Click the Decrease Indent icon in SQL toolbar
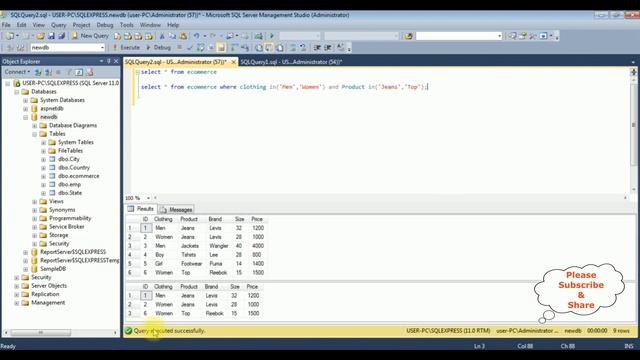 317,47
